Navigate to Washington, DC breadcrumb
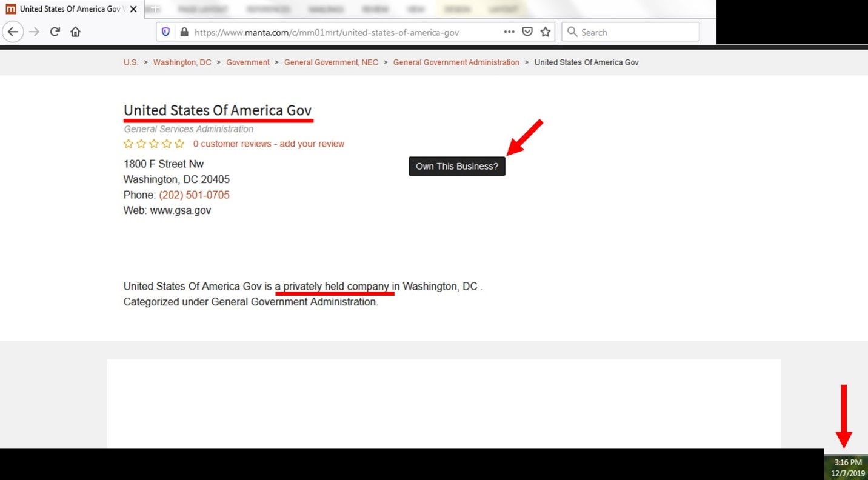This screenshot has width=868, height=480. point(182,62)
